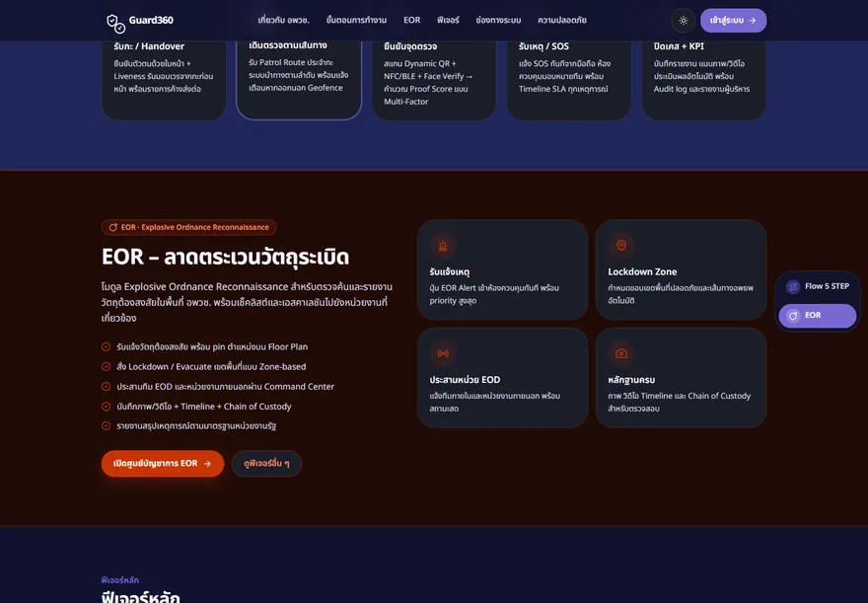Screen dimensions: 868x603
Task: Open ฟีเจอร์ in the top navigation
Action: click(x=448, y=20)
